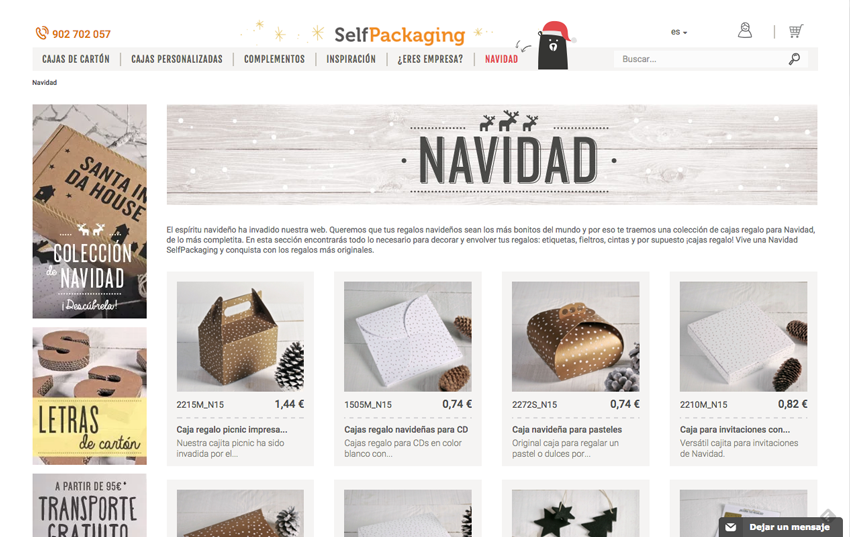Click Dejar un mensaje button

point(781,527)
